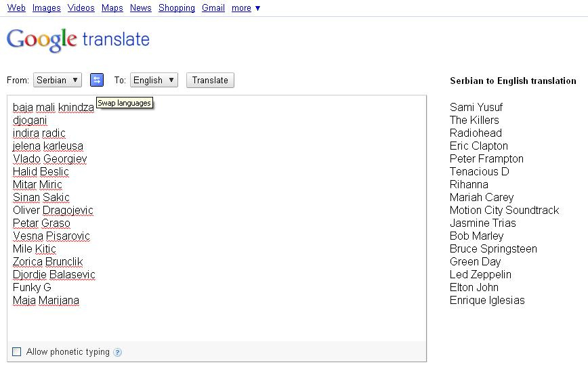Click the translation result 'Bruce Springsteen'
Viewport: 588px width, 392px height.
(x=493, y=249)
